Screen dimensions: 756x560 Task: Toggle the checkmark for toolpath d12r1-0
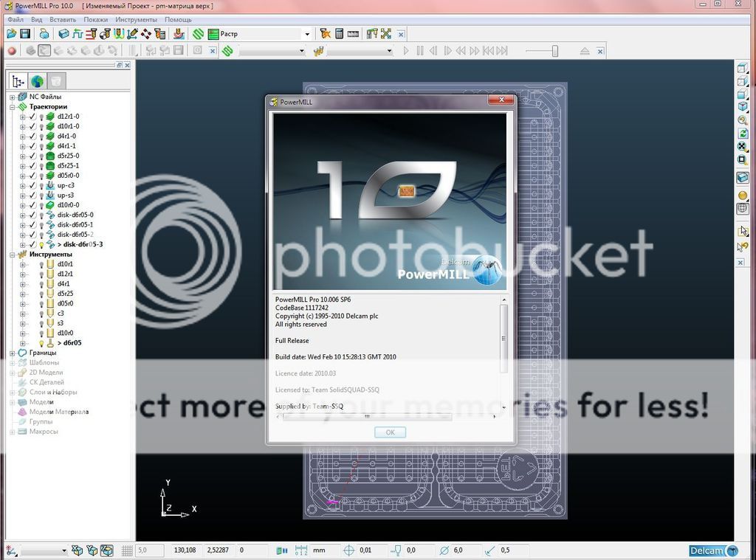tap(32, 117)
